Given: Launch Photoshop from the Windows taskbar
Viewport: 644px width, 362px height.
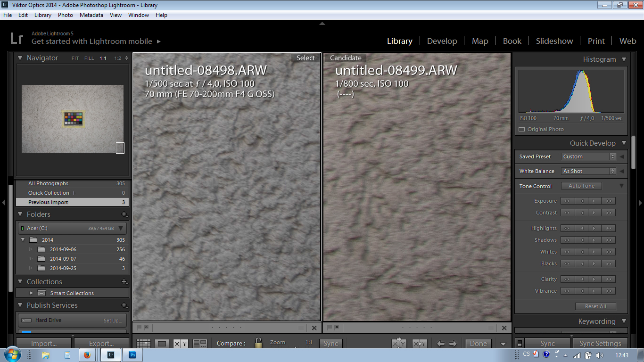Looking at the screenshot, I should 132,355.
